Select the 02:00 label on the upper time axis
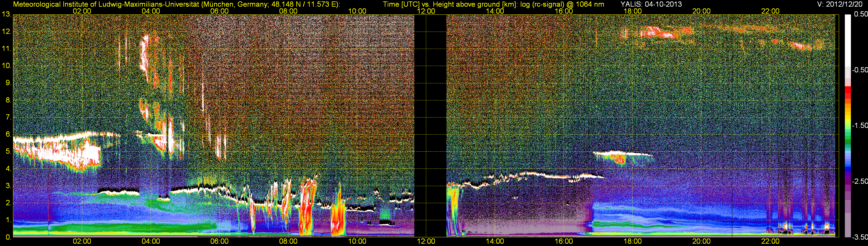Viewport: 868px width, 246px height. (x=82, y=11)
